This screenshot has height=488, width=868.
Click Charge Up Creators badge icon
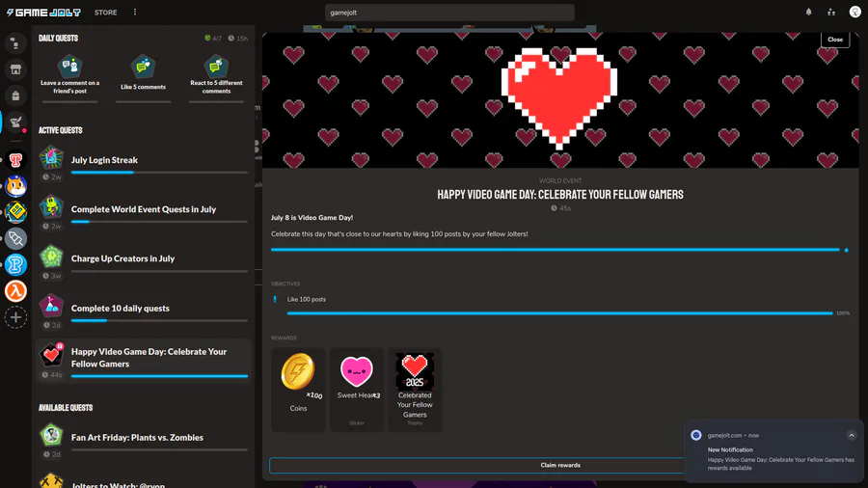coord(51,257)
